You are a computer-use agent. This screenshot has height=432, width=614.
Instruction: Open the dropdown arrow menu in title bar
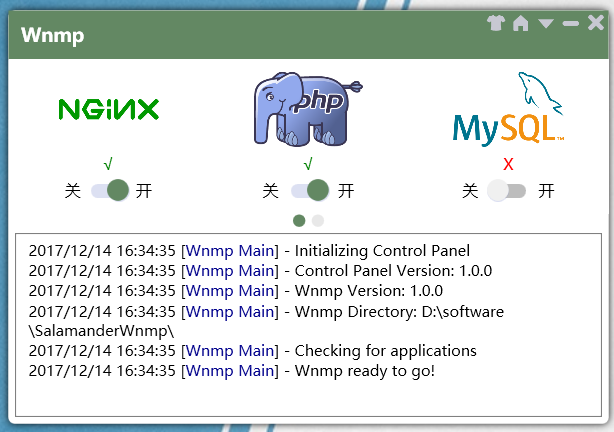tap(545, 23)
